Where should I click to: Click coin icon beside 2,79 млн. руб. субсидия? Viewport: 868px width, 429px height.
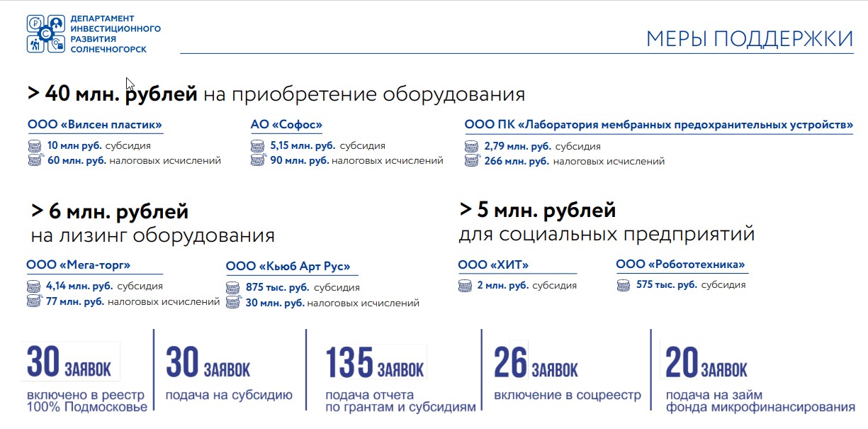(x=471, y=147)
